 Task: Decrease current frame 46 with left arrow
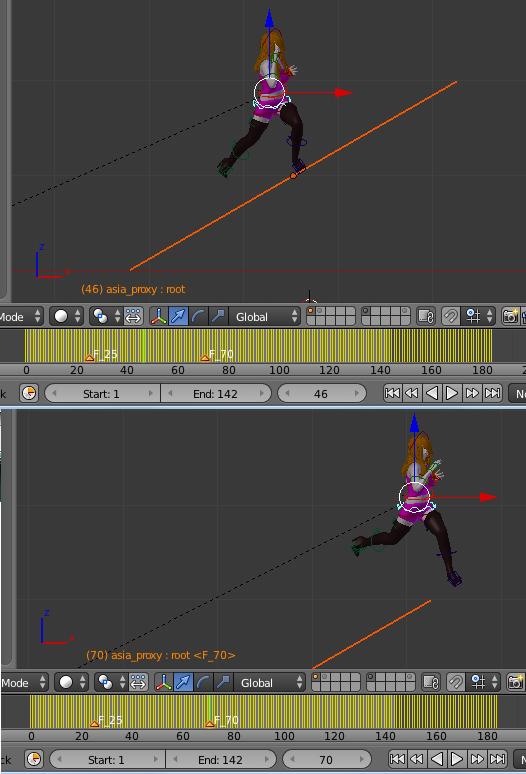[287, 393]
